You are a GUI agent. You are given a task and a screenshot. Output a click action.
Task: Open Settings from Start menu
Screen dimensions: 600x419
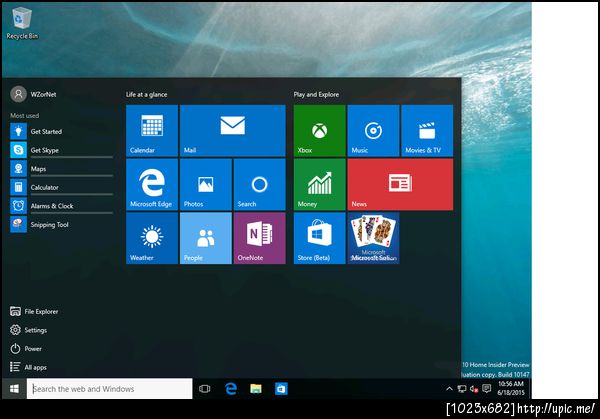click(29, 330)
